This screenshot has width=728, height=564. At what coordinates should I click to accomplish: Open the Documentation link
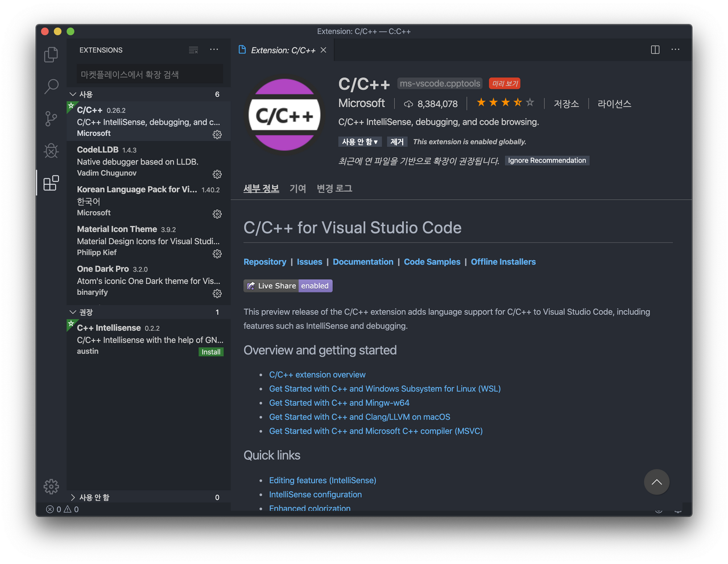pyautogui.click(x=363, y=262)
